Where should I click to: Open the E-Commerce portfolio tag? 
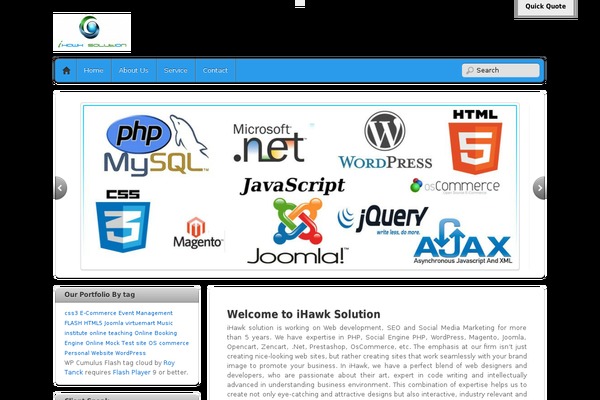[98, 313]
